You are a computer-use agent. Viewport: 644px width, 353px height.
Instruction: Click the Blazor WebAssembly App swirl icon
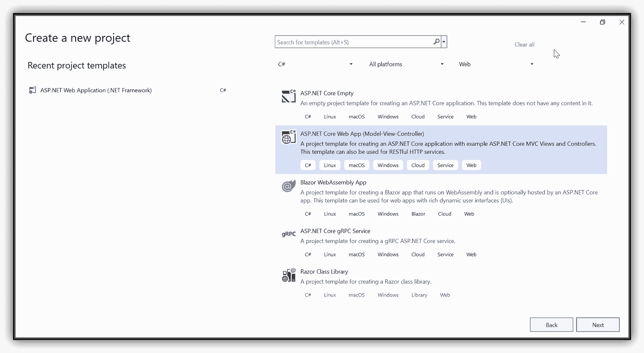click(289, 186)
